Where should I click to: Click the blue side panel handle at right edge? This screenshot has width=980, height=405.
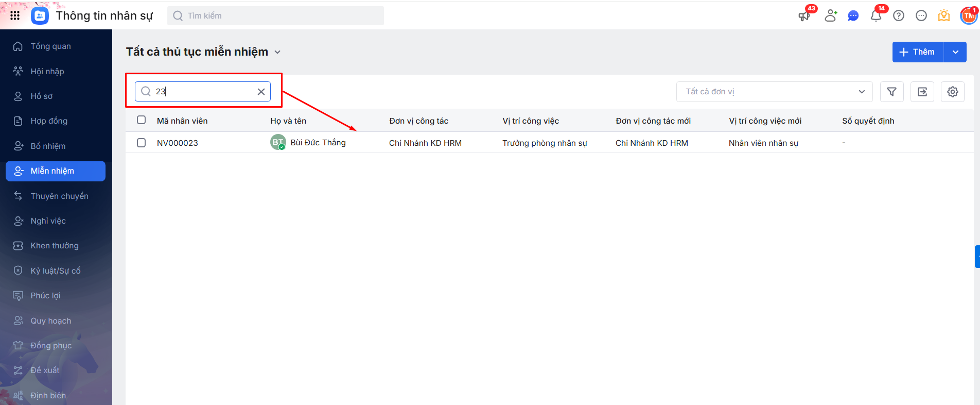coord(977,257)
